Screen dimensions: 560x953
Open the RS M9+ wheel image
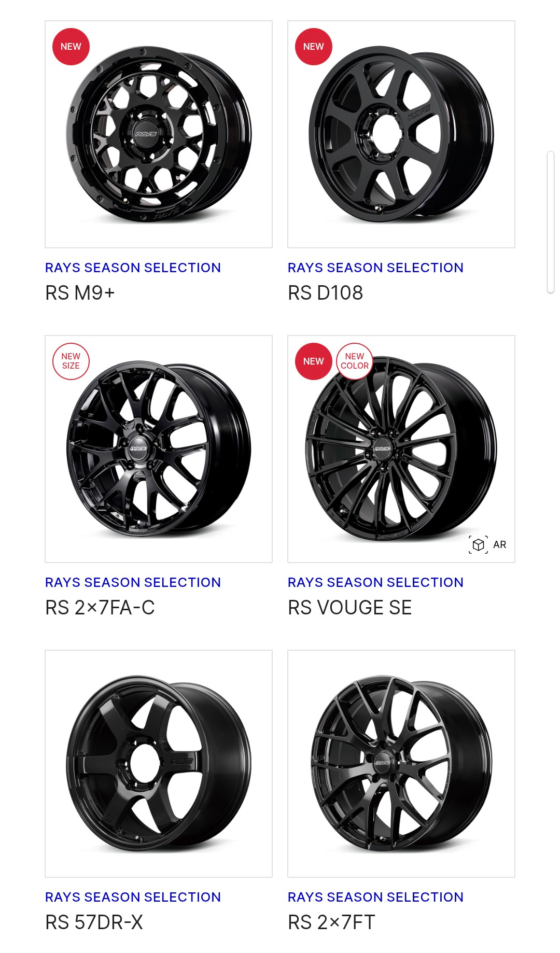click(159, 134)
